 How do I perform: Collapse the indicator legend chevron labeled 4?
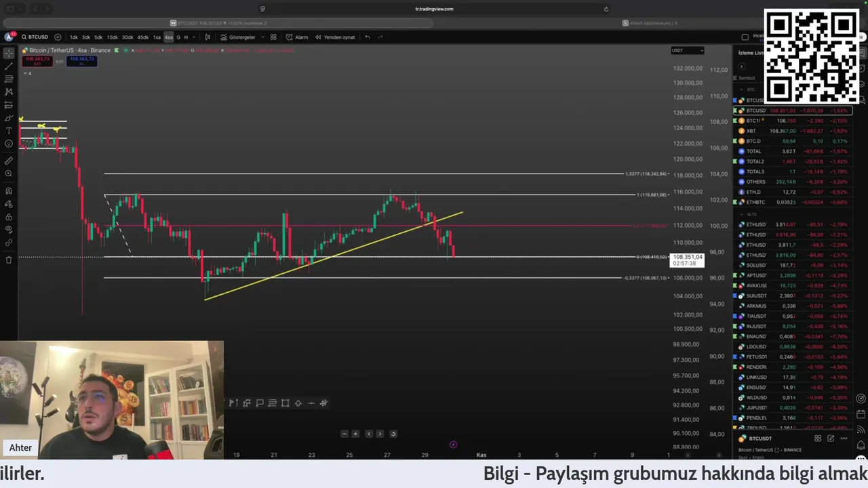point(26,73)
